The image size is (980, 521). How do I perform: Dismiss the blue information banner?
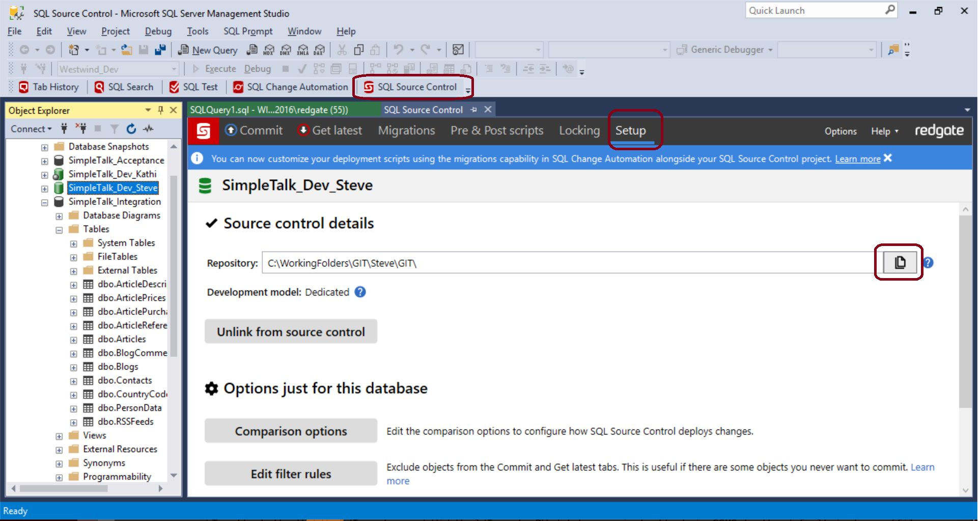[x=888, y=158]
